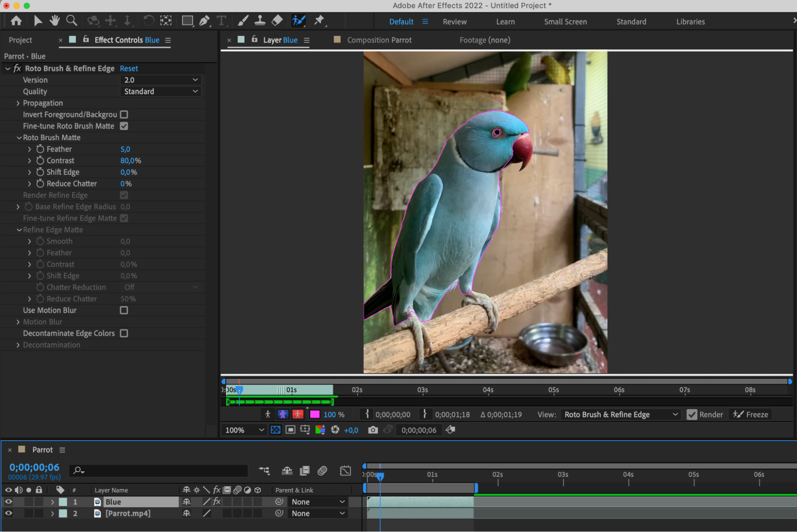
Task: Hide the Parrot.mp4 layer eye toggle
Action: (8, 513)
